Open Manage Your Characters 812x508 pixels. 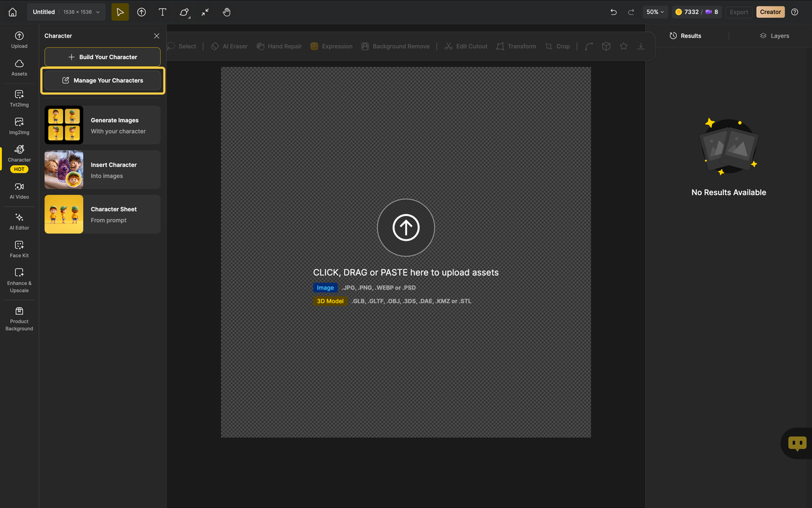tap(102, 80)
